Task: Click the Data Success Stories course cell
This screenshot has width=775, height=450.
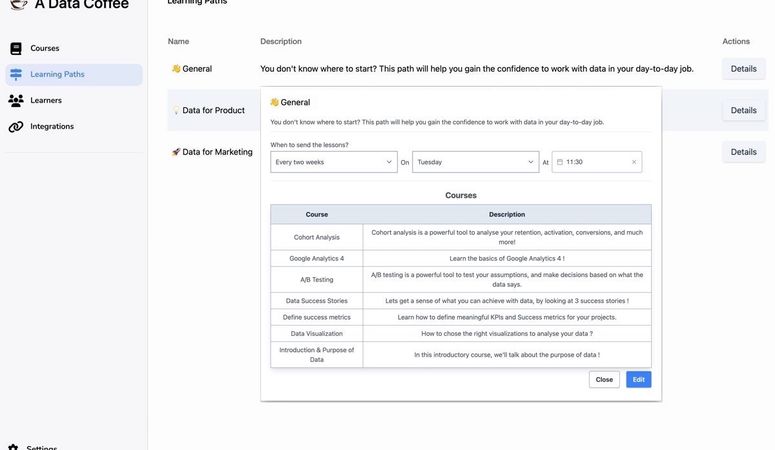Action: (317, 301)
